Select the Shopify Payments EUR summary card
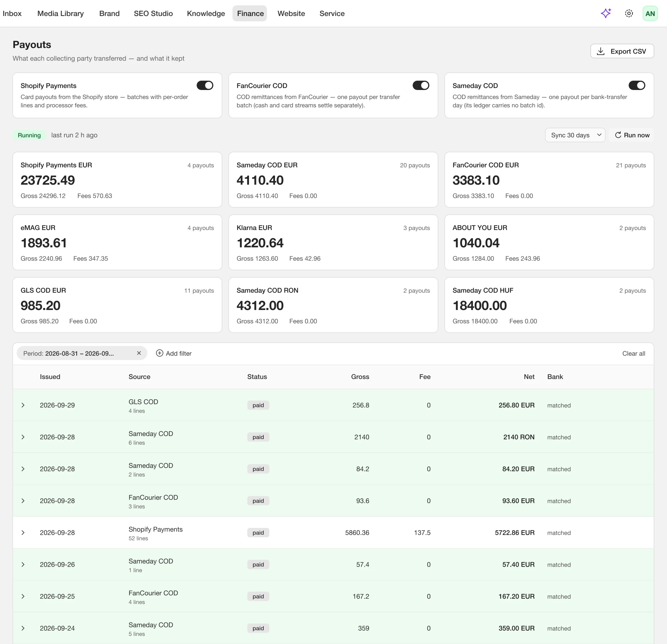 tap(117, 180)
